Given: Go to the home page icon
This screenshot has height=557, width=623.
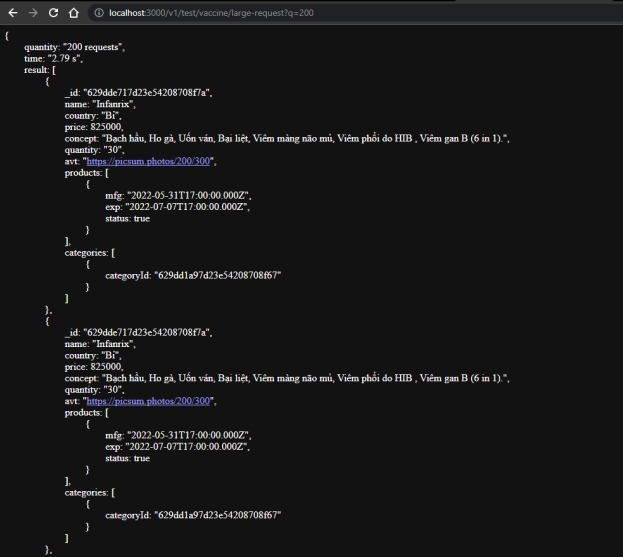Looking at the screenshot, I should (74, 13).
